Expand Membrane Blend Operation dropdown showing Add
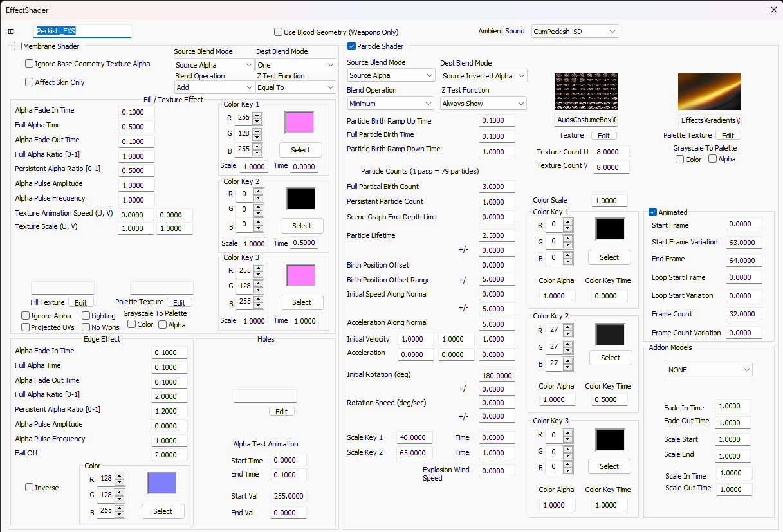Image resolution: width=783 pixels, height=532 pixels. tap(214, 87)
